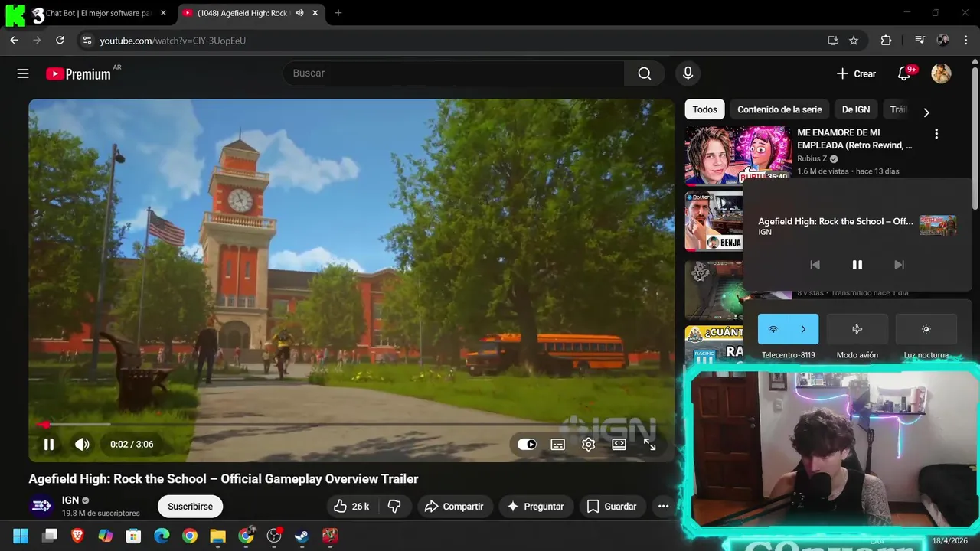This screenshot has height=551, width=980.
Task: Open the Chrome profile avatar
Action: click(943, 41)
